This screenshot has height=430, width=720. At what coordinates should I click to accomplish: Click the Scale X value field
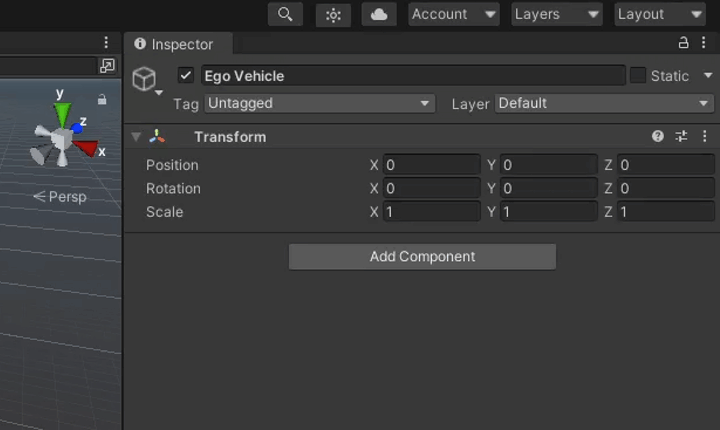click(432, 212)
